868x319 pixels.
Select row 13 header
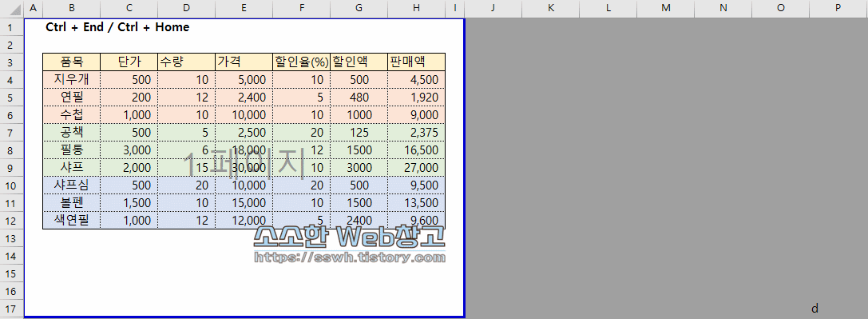[12, 238]
